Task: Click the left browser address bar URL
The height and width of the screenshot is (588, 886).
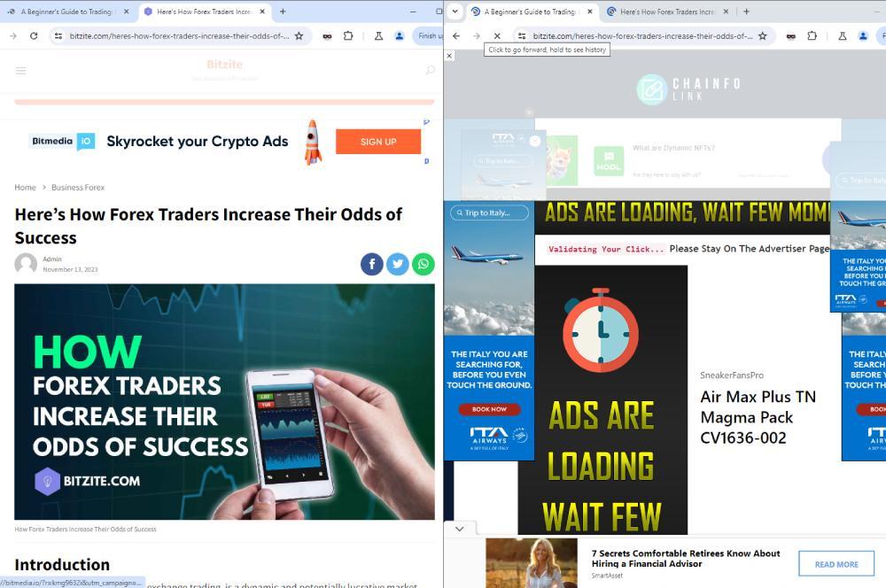Action: click(179, 35)
